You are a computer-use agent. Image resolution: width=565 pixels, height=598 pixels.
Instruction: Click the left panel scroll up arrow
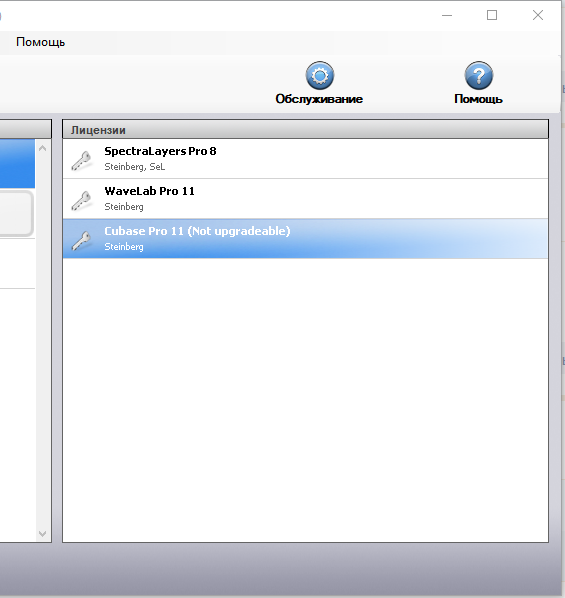[x=43, y=148]
